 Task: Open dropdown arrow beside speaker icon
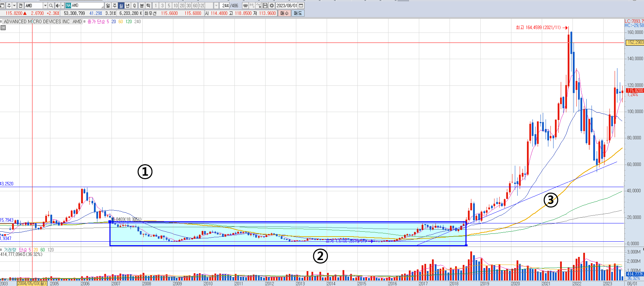pyautogui.click(x=63, y=6)
